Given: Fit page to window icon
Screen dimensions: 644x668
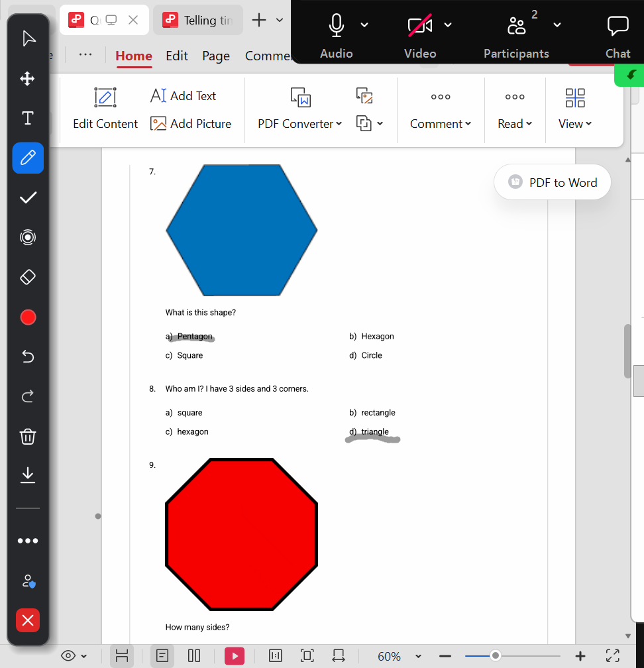Looking at the screenshot, I should tap(307, 655).
